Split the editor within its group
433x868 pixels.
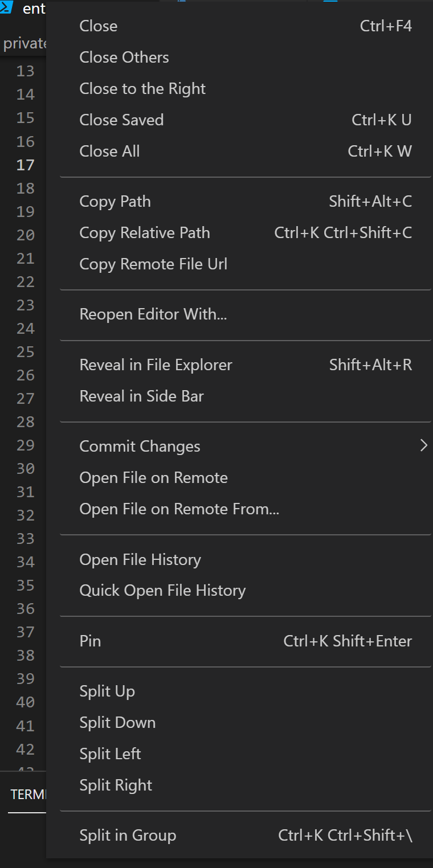[127, 835]
